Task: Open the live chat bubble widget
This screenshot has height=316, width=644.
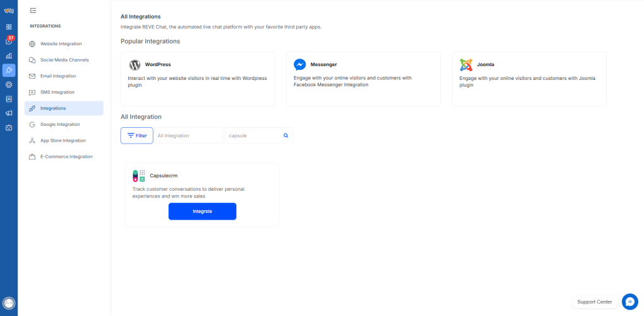Action: [x=630, y=302]
